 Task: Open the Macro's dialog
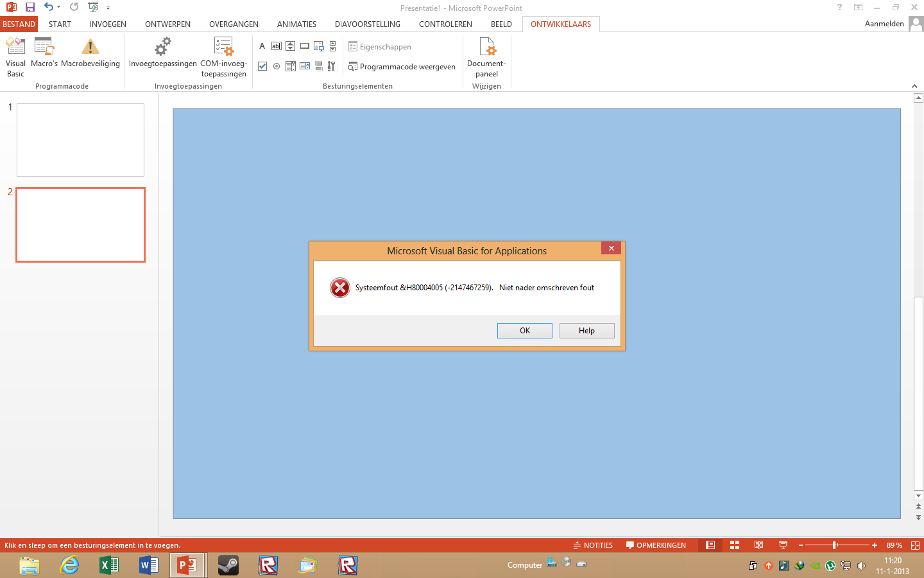[44, 53]
